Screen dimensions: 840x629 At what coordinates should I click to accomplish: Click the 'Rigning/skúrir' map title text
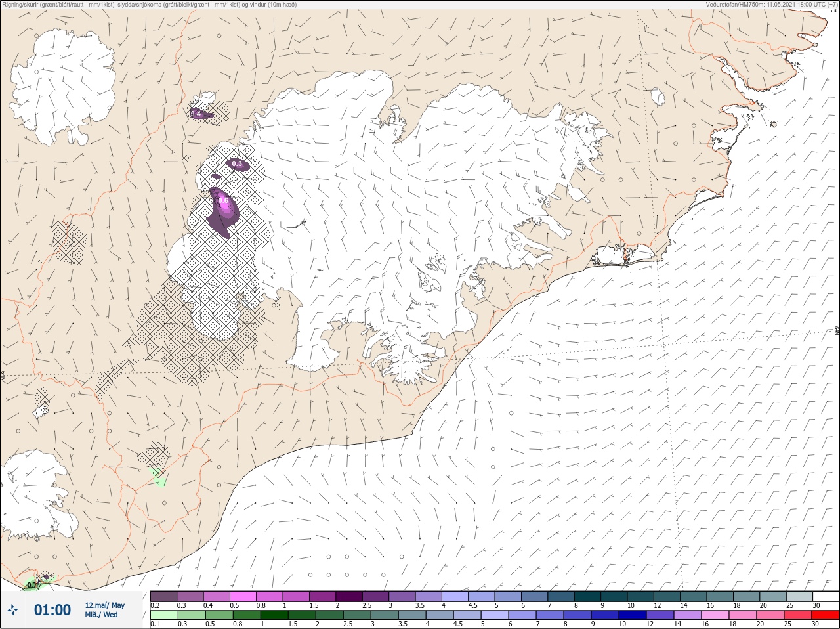(x=149, y=5)
